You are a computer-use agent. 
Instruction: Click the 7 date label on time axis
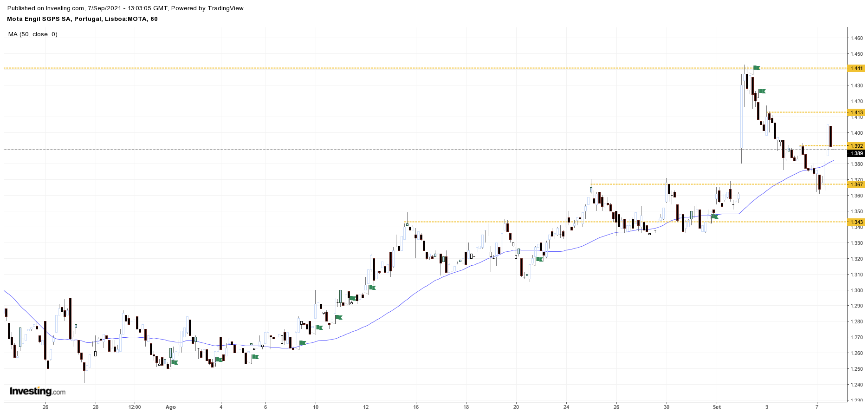point(817,407)
